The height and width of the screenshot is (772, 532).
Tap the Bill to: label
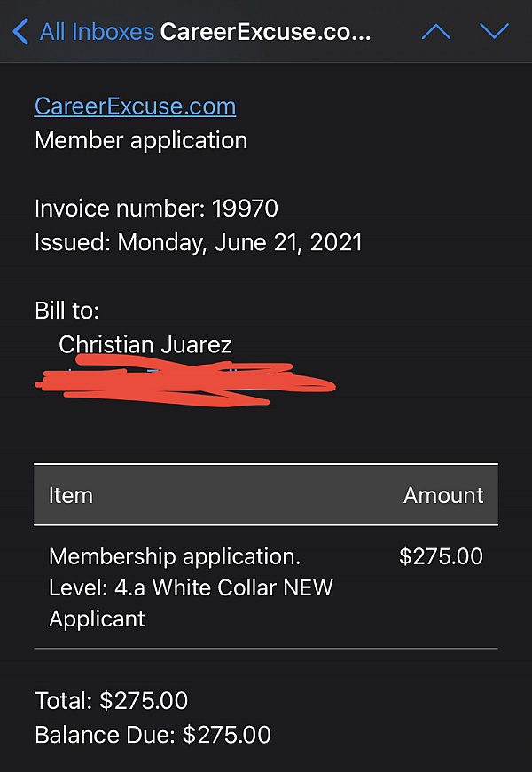point(66,311)
